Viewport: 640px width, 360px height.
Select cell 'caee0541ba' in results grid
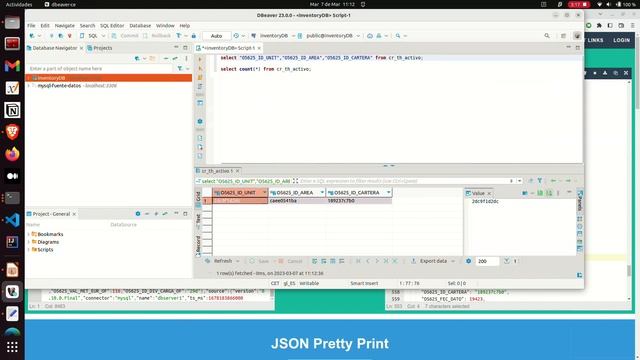pos(297,201)
